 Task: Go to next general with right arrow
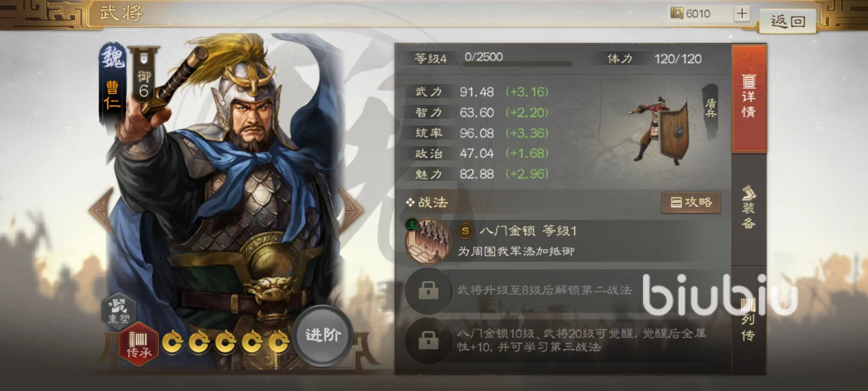click(x=351, y=210)
